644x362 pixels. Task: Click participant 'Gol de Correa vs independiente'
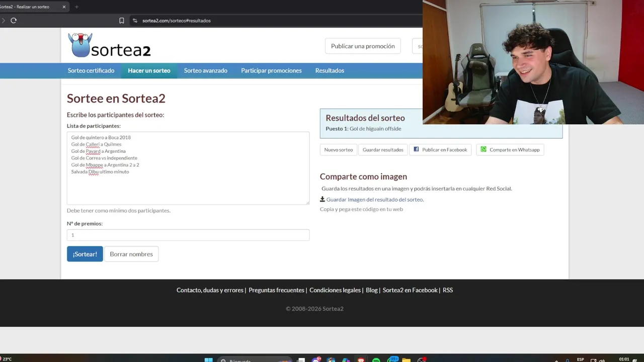(x=104, y=158)
